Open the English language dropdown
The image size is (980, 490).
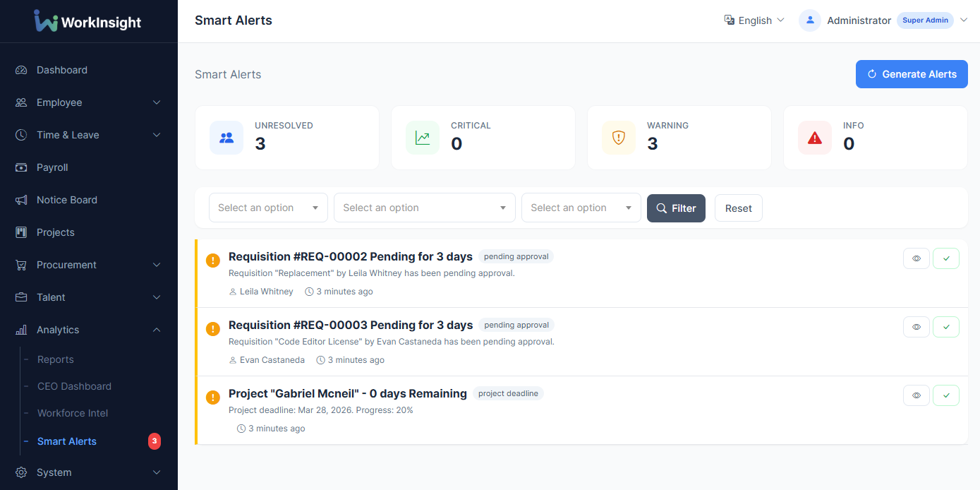point(754,20)
